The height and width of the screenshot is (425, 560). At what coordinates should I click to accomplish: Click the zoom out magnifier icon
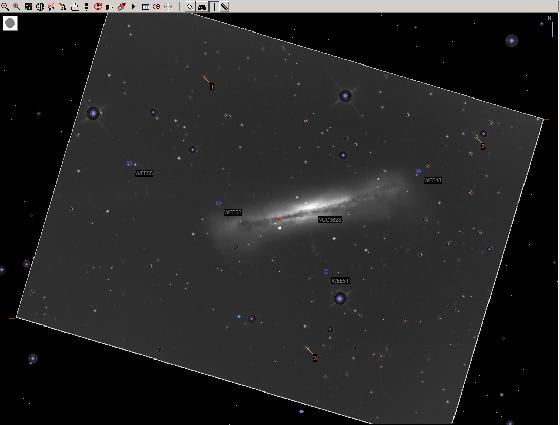click(5, 6)
